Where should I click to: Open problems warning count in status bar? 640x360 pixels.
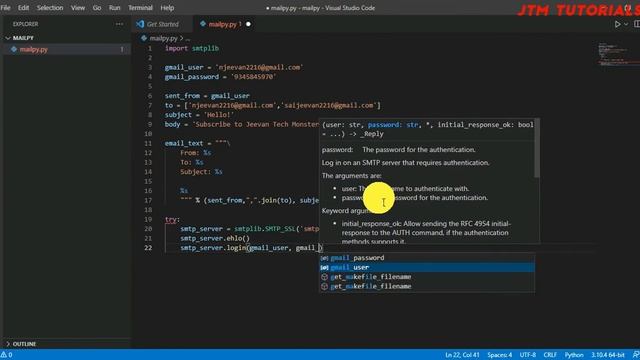[7, 355]
